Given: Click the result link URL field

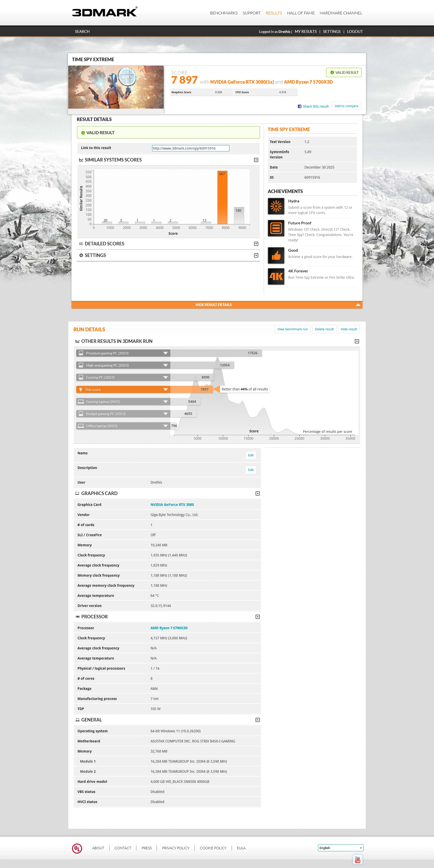Looking at the screenshot, I should 190,148.
